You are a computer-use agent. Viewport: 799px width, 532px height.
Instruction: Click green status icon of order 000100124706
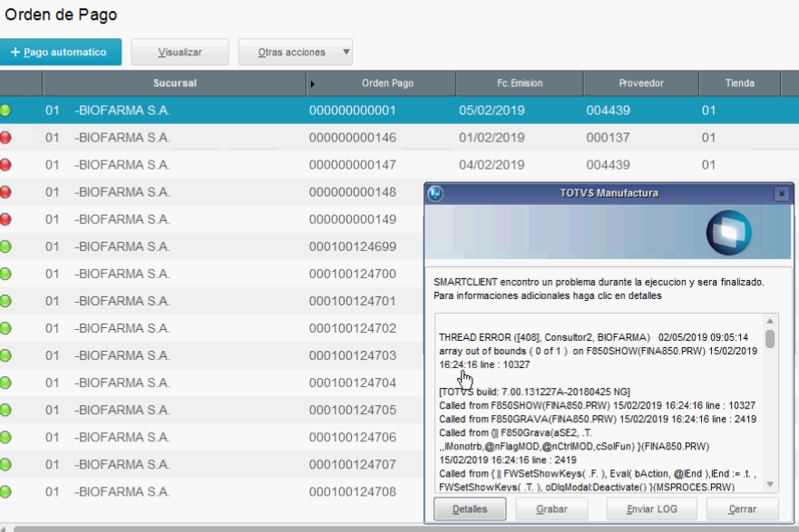[x=5, y=438]
